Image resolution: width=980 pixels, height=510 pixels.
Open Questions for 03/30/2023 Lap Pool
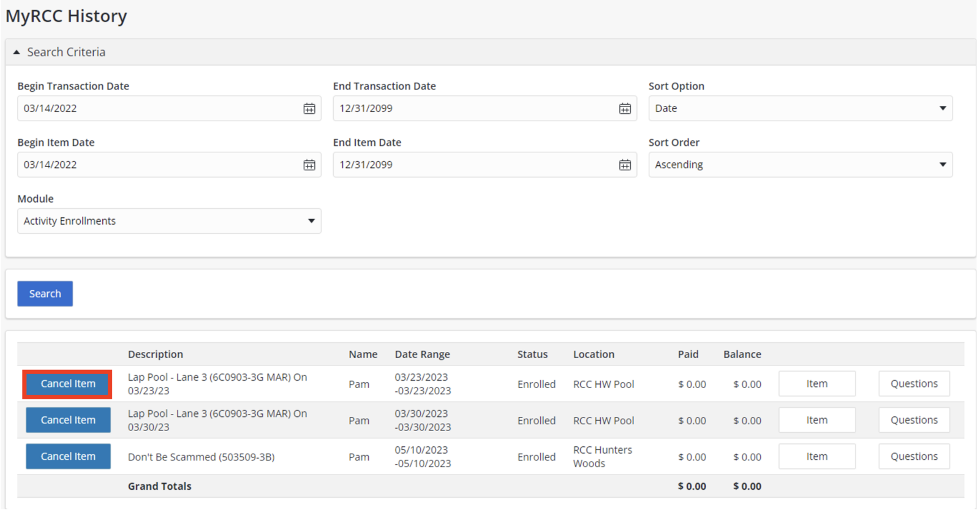(914, 420)
